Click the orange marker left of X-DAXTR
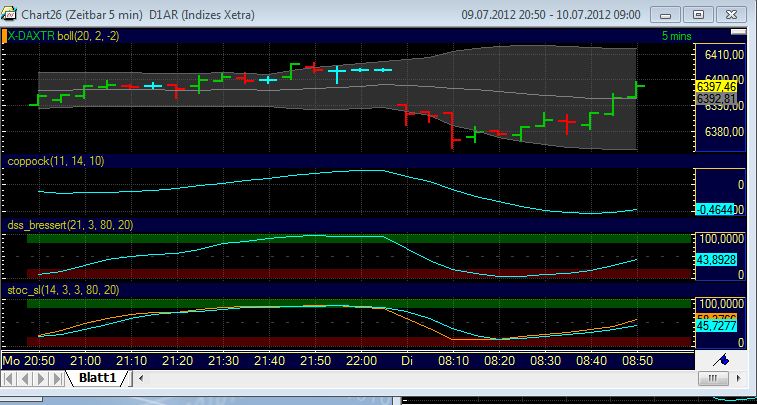 4,37
